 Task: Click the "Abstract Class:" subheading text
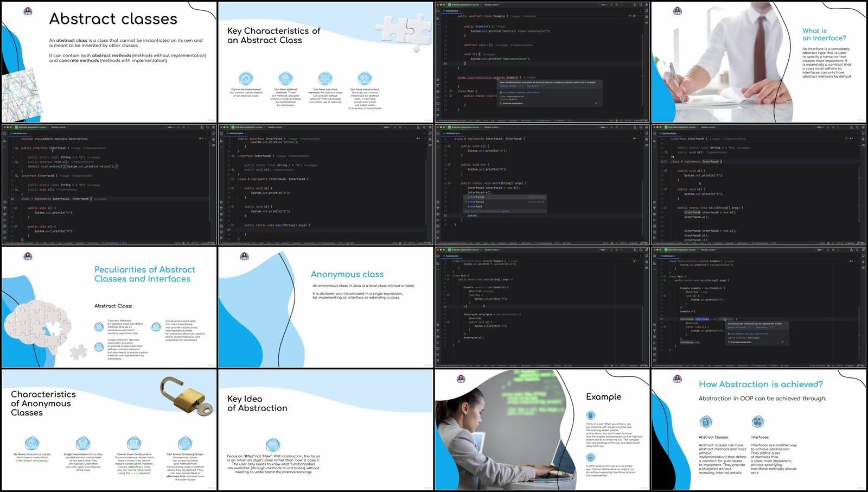(113, 306)
